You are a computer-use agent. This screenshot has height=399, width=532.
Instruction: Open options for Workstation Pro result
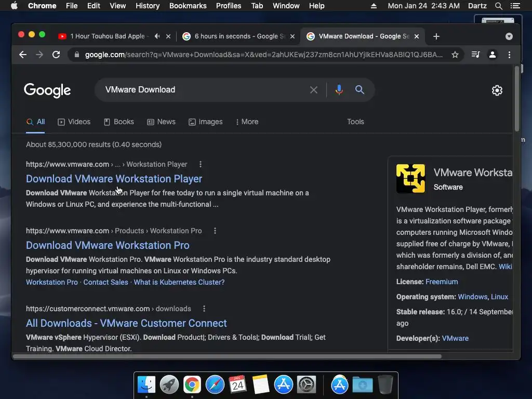pos(215,231)
